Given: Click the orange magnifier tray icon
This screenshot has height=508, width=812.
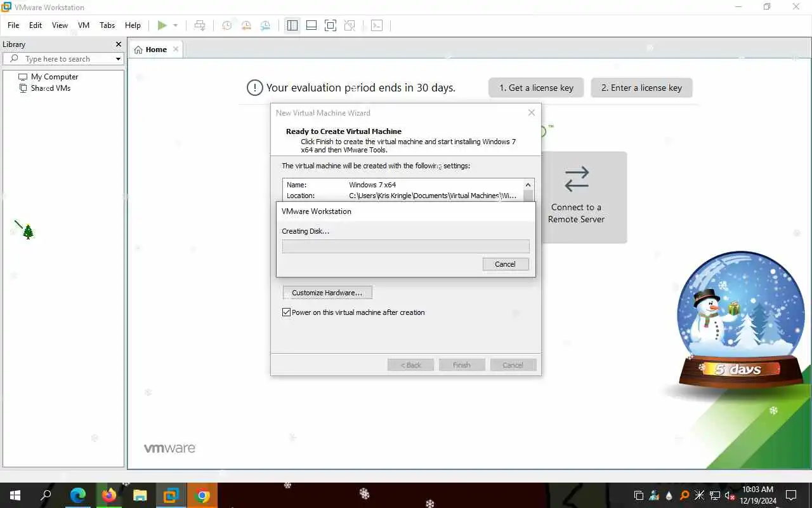Looking at the screenshot, I should [x=684, y=495].
